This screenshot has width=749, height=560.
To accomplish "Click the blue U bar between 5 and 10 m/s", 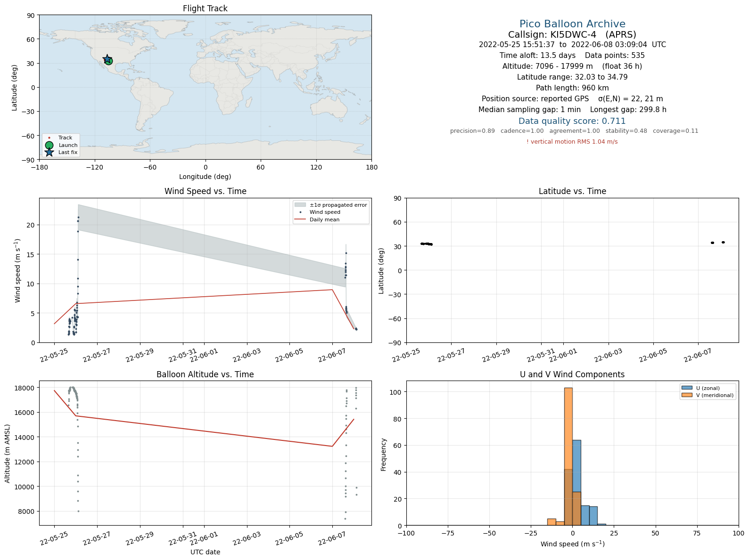I will 585,515.
